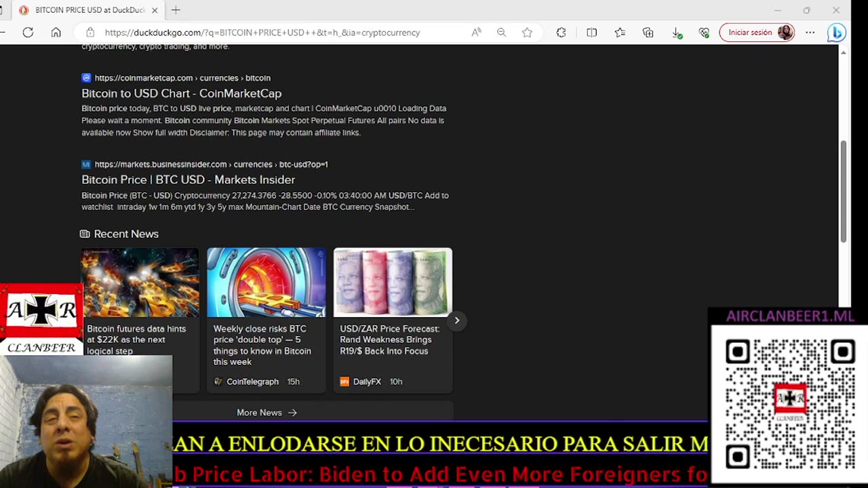Open Bitcoin futures data news thumbnail
Viewport: 868px width, 488px height.
coord(140,283)
